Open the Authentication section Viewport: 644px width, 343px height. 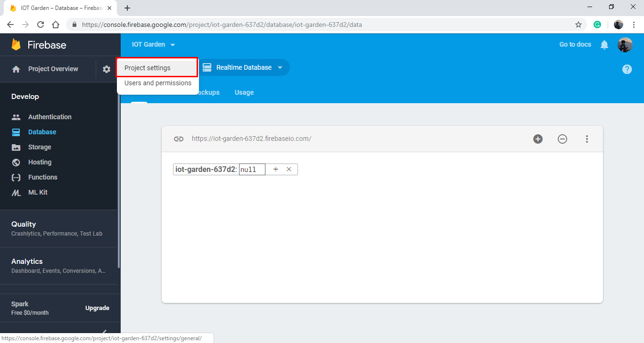tap(50, 116)
